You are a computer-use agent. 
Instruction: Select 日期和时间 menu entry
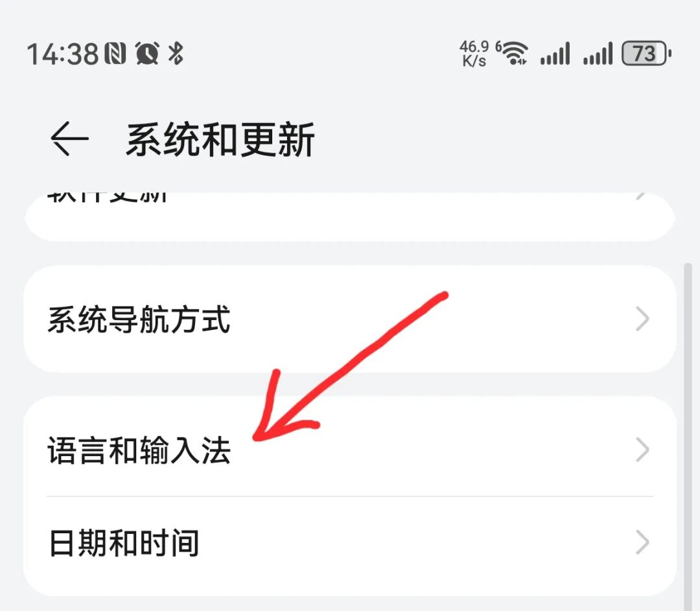[350, 546]
